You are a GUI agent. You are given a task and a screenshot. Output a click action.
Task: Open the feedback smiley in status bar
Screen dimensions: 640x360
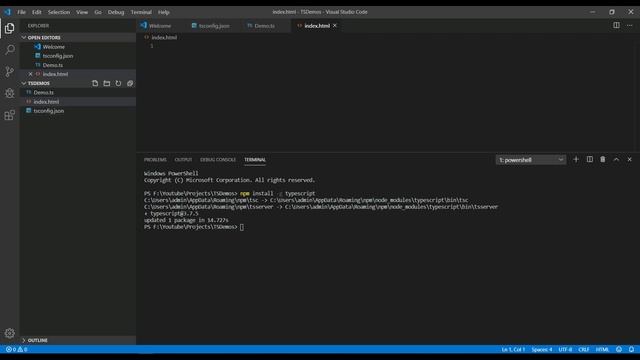(619, 349)
